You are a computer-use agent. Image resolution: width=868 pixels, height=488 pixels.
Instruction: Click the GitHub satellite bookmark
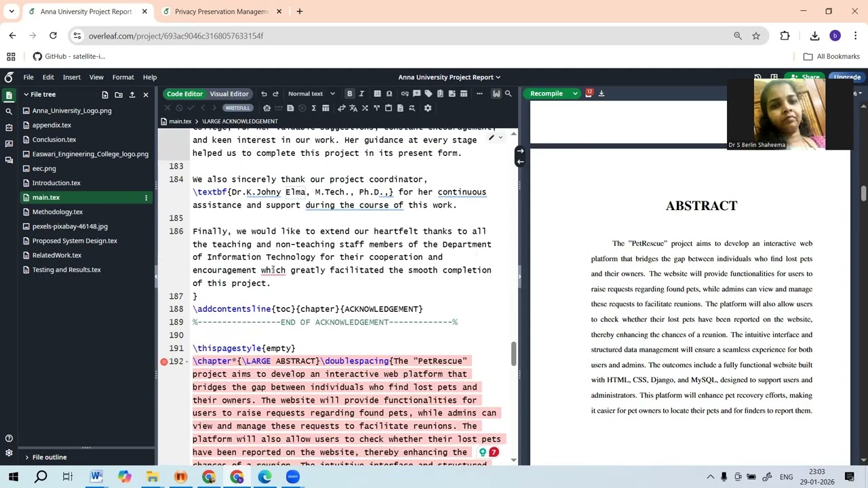[x=69, y=57]
